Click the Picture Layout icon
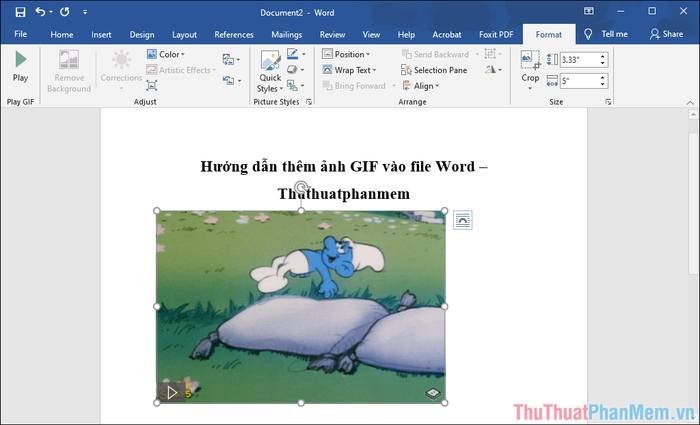This screenshot has height=425, width=700. point(292,85)
